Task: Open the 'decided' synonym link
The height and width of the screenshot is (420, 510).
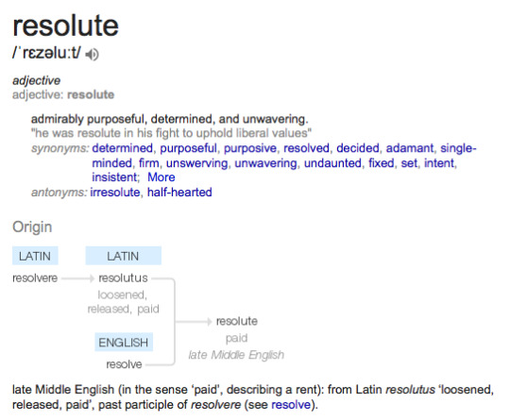Action: pyautogui.click(x=358, y=148)
